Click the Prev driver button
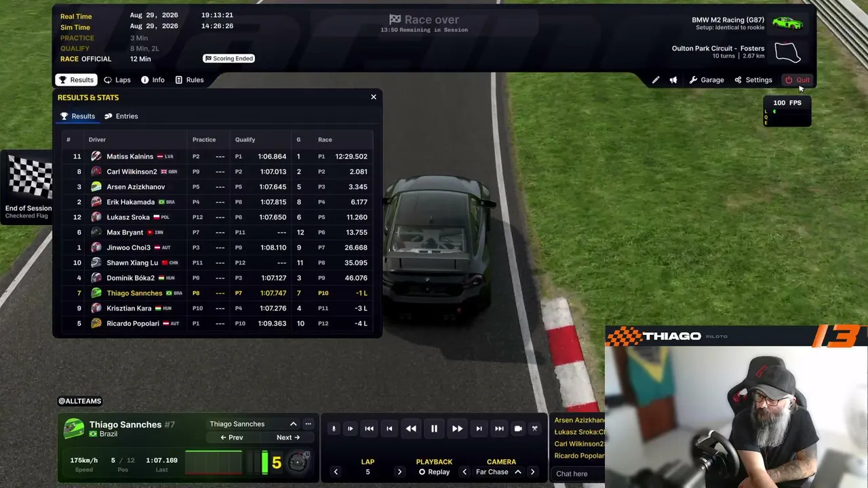 click(232, 437)
